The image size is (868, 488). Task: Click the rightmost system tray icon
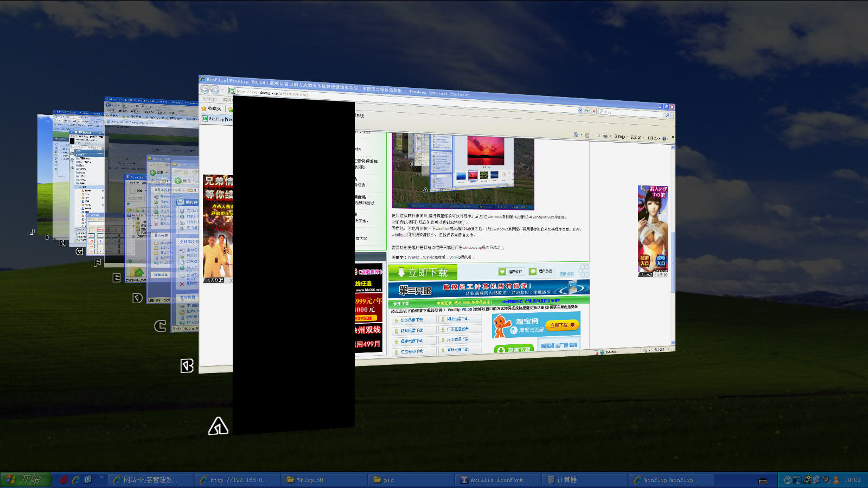click(836, 480)
